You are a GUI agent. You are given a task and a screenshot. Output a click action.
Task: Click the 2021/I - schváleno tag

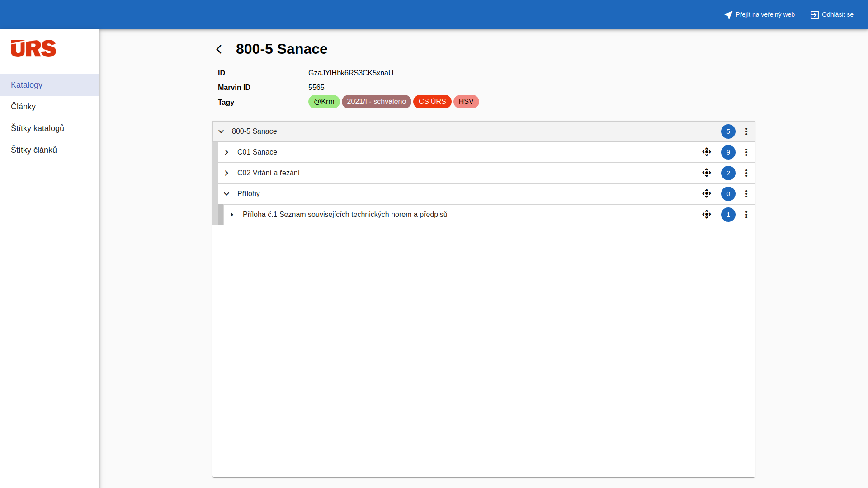click(377, 102)
